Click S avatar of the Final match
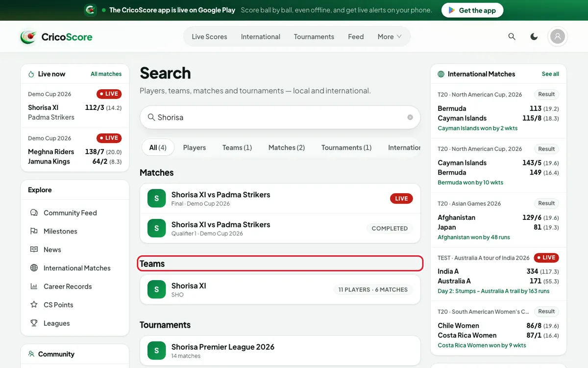Viewport: 588px width, 368px height. (x=156, y=198)
